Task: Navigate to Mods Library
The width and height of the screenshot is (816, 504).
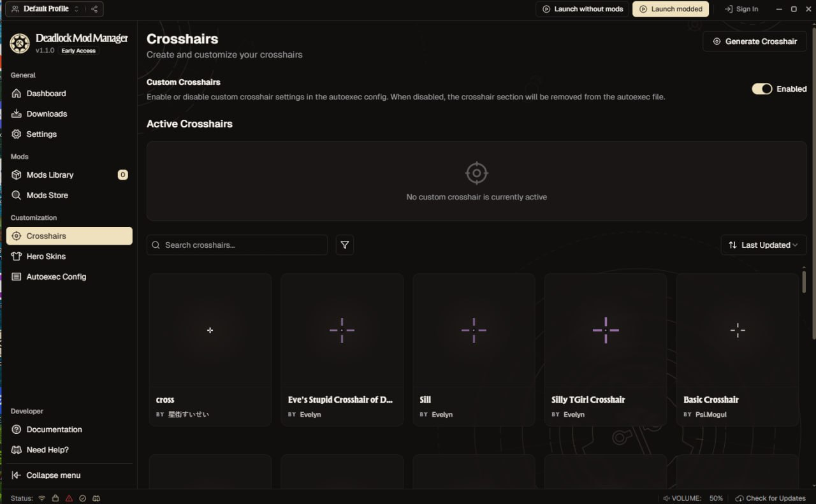Action: tap(69, 175)
